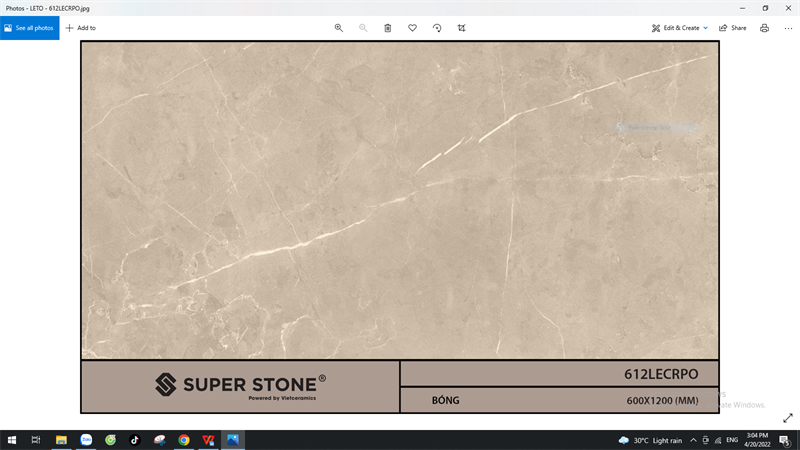The height and width of the screenshot is (450, 800).
Task: Open the red V app on taskbar
Action: click(x=208, y=440)
